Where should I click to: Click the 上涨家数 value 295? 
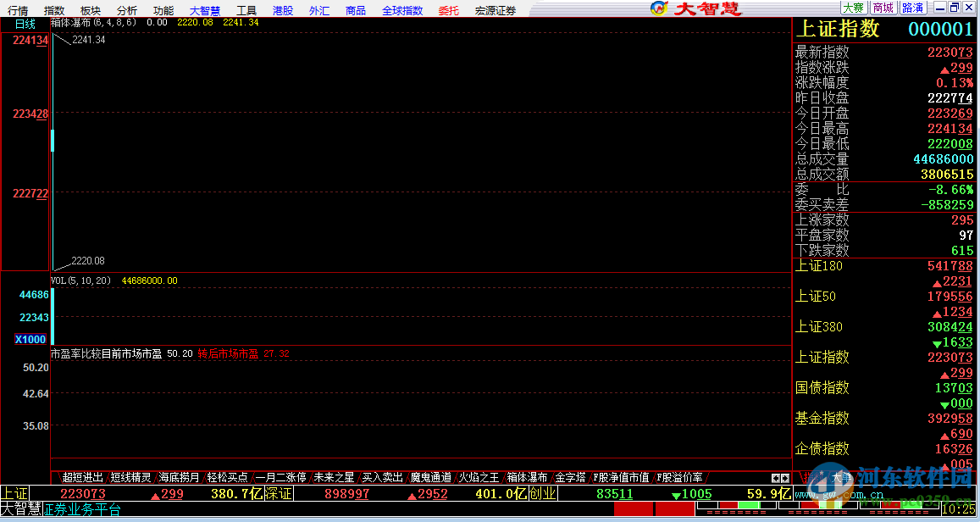click(962, 220)
